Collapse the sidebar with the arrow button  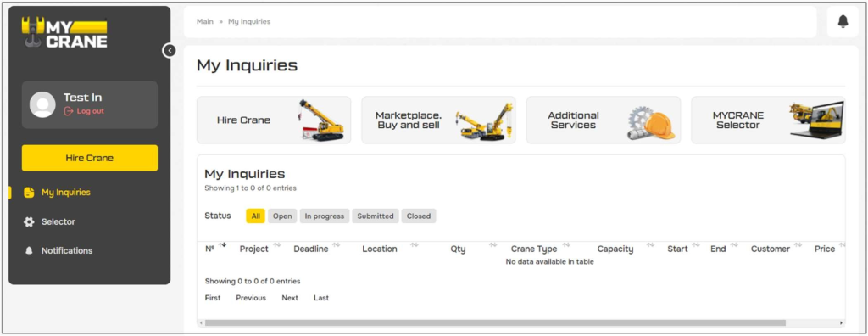click(x=170, y=50)
